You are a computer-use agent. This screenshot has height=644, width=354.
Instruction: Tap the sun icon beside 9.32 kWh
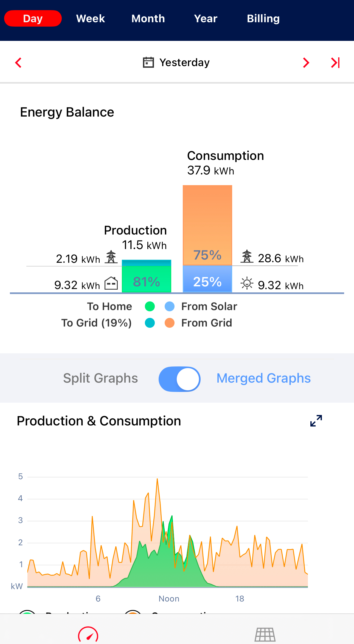247,284
